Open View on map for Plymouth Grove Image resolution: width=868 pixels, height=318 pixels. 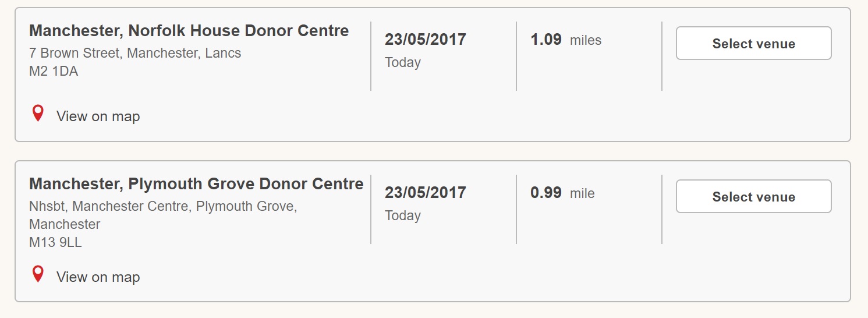pos(98,277)
